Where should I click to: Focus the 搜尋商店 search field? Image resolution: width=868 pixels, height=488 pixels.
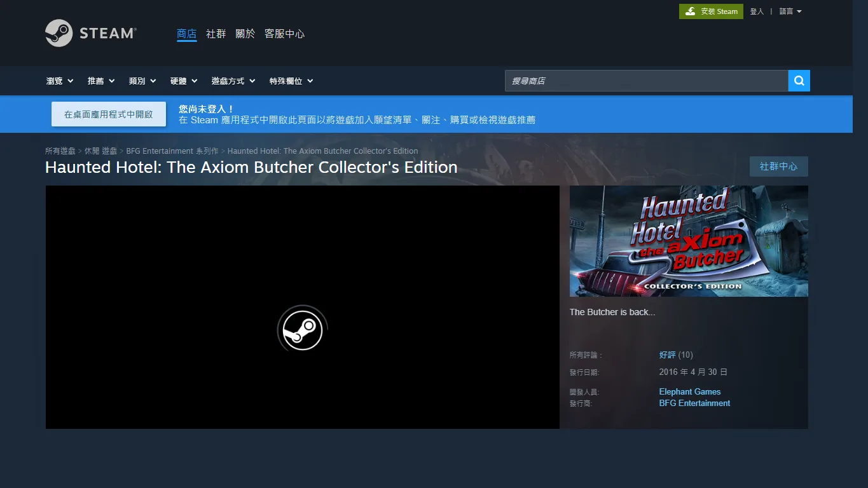(647, 81)
